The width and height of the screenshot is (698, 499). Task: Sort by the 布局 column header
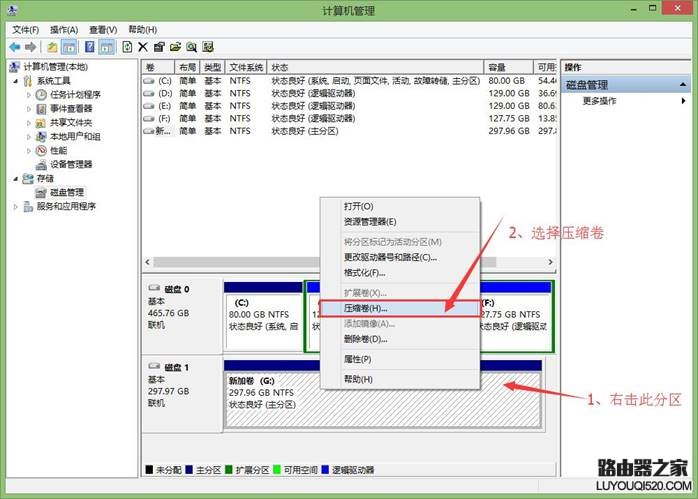(x=187, y=67)
